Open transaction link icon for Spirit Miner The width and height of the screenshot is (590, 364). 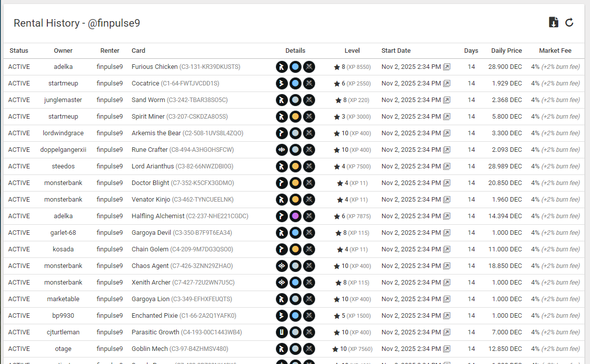click(x=447, y=117)
